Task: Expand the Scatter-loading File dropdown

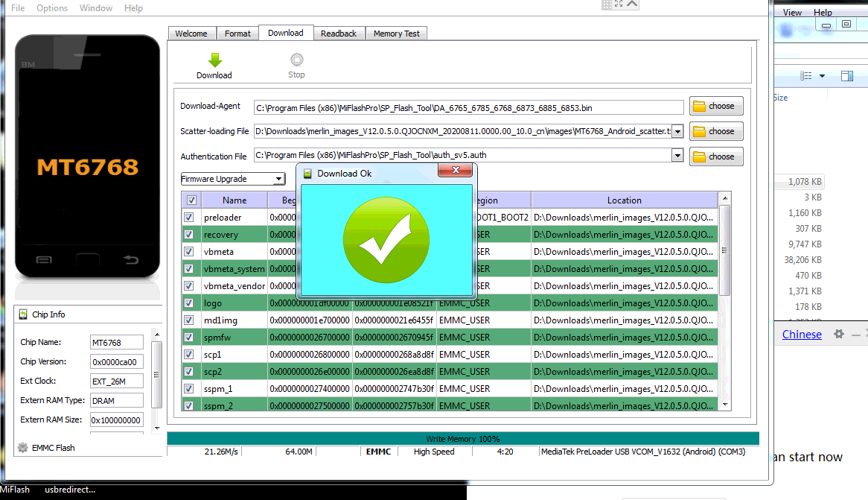Action: click(x=677, y=131)
